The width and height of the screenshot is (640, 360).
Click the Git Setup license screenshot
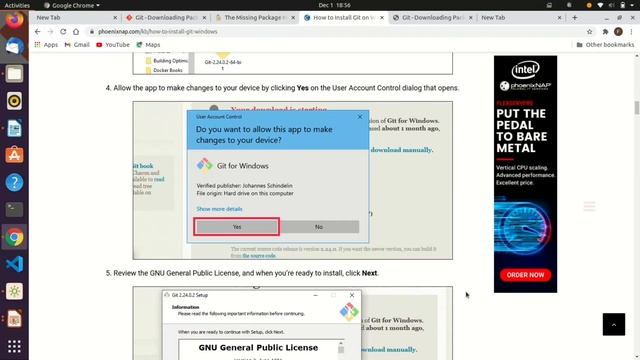pos(293,323)
